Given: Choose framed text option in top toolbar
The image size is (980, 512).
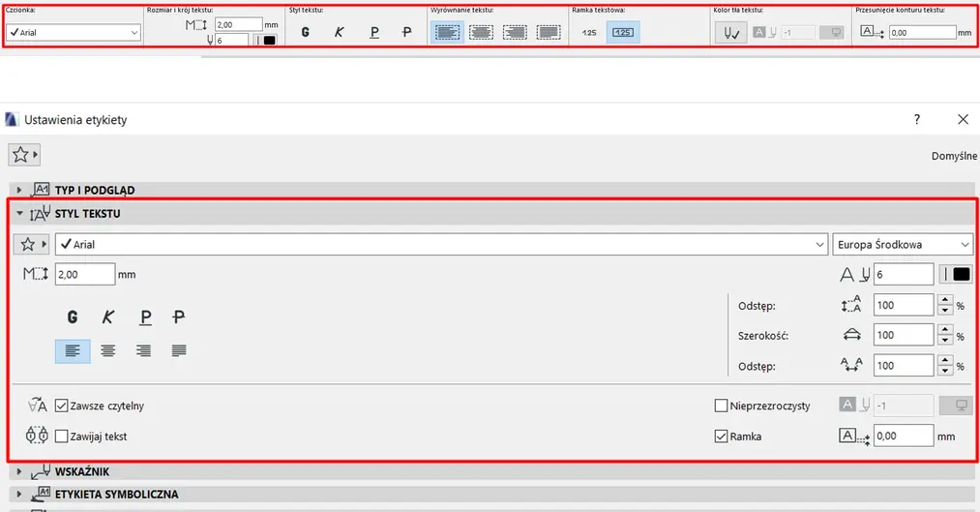Looking at the screenshot, I should [622, 33].
